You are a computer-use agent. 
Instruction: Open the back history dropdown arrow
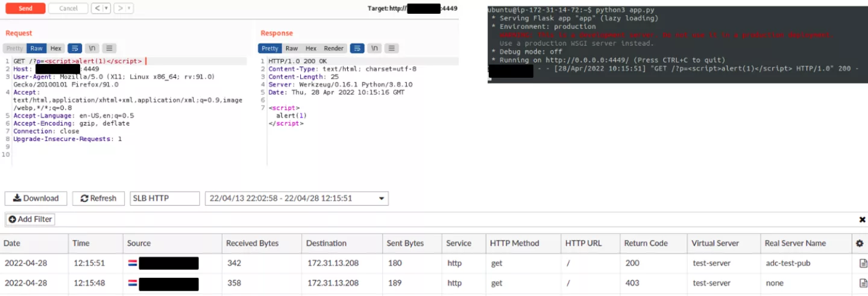(106, 8)
